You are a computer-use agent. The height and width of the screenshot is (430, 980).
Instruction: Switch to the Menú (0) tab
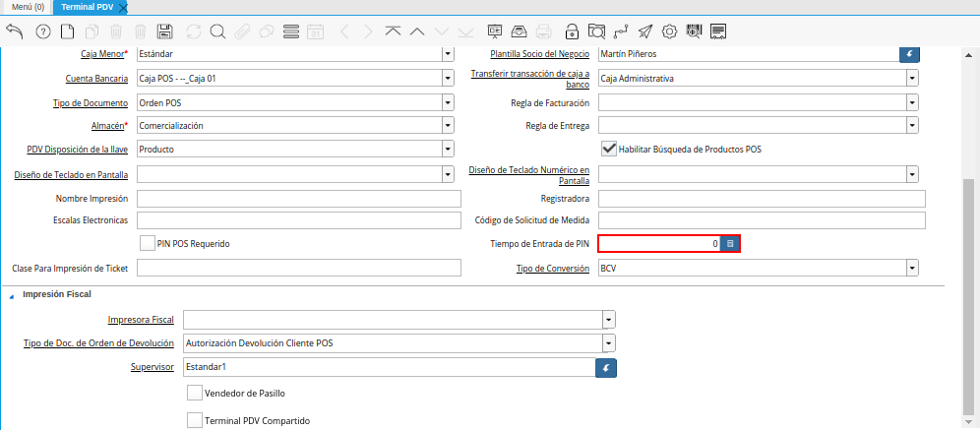[x=29, y=7]
